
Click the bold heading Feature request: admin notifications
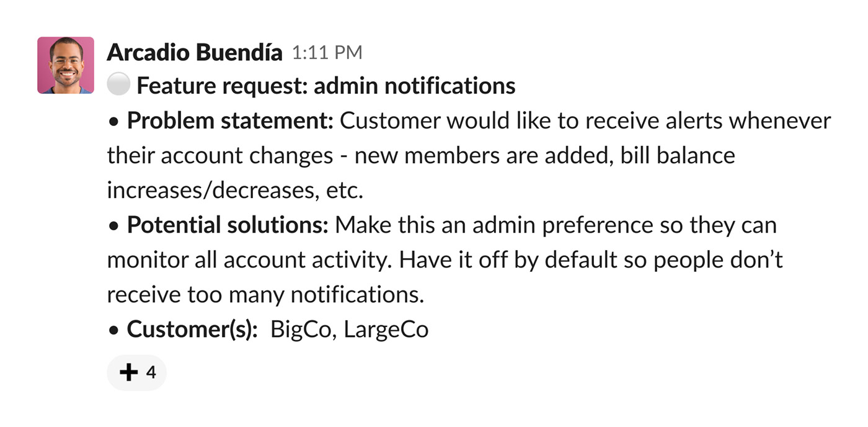tap(326, 86)
